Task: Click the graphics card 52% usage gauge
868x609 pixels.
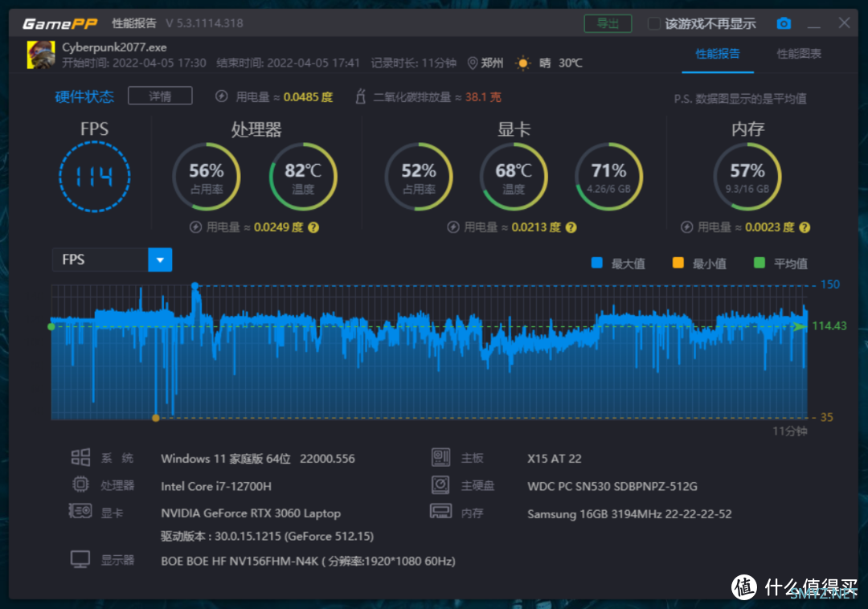Action: click(x=419, y=177)
